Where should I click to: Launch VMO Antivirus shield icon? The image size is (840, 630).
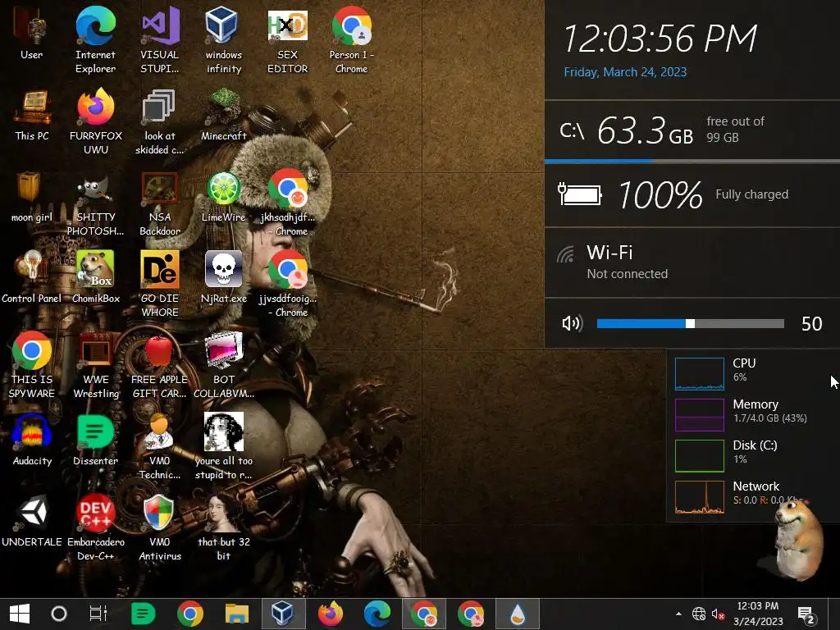tap(160, 527)
